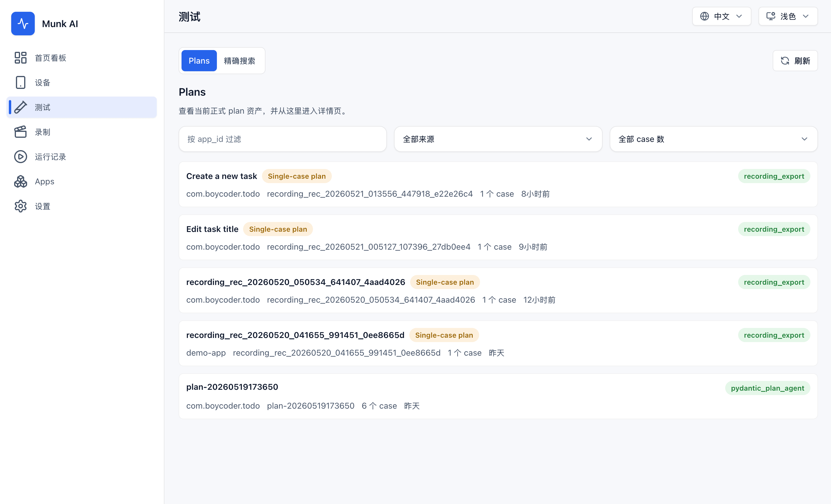Click the demo-app app id text
831x504 pixels.
click(x=206, y=353)
